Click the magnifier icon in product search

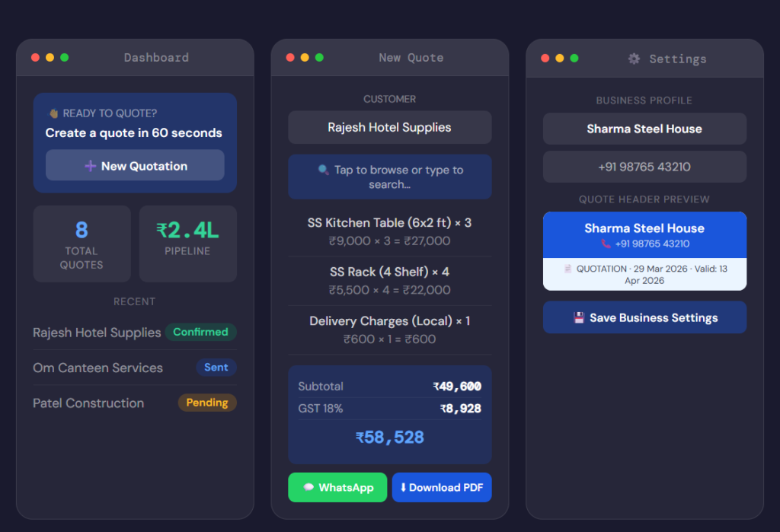pos(324,170)
